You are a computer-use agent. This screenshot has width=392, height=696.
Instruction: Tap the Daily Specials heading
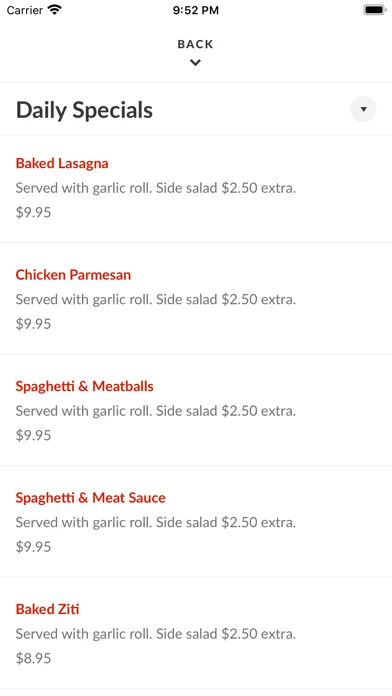coord(84,110)
